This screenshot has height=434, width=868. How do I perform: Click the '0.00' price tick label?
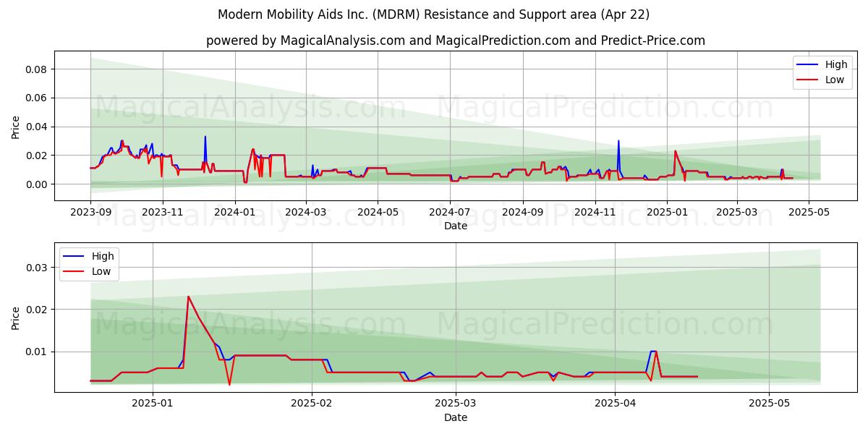coord(37,184)
